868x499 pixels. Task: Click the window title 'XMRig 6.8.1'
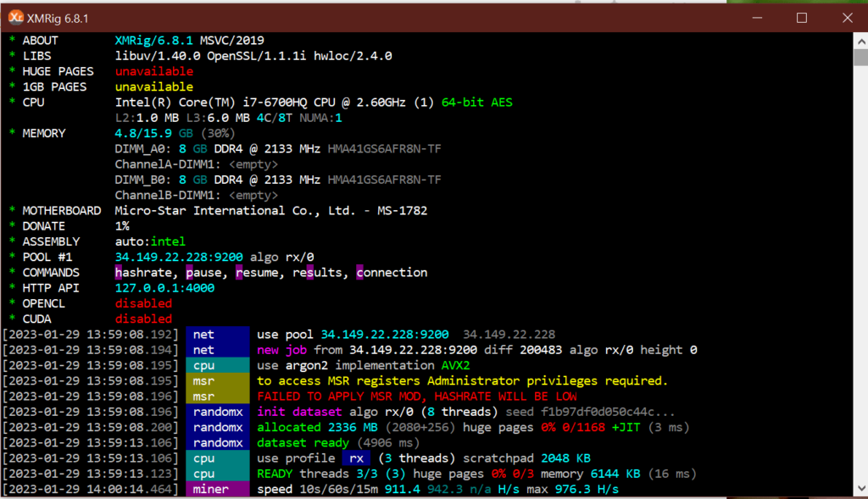(58, 19)
